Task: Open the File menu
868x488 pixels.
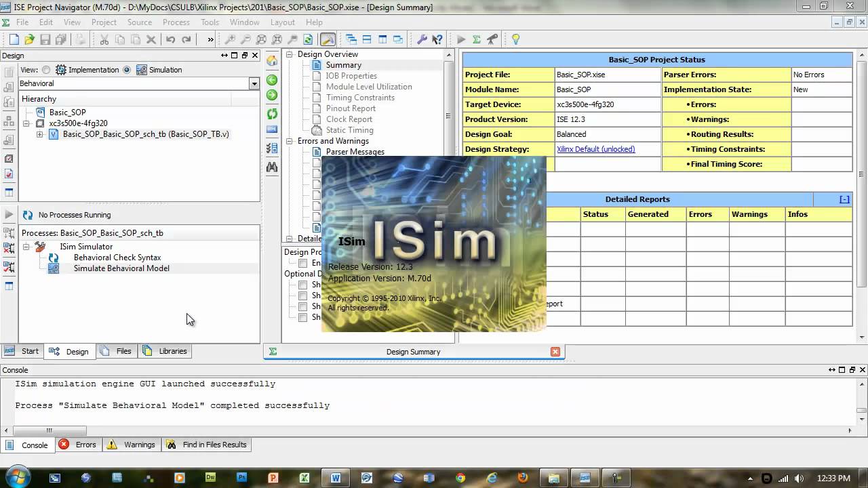Action: (22, 22)
